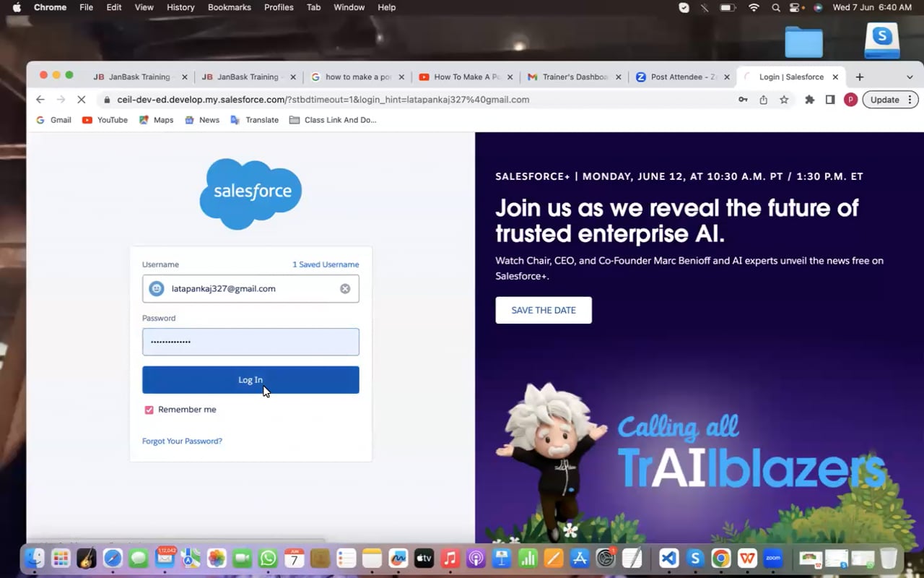The height and width of the screenshot is (578, 924).
Task: Open Zoom in the Dock
Action: 773,558
